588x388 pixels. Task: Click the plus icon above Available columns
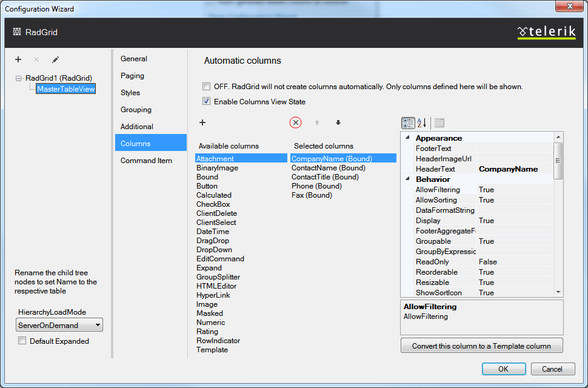click(x=202, y=122)
